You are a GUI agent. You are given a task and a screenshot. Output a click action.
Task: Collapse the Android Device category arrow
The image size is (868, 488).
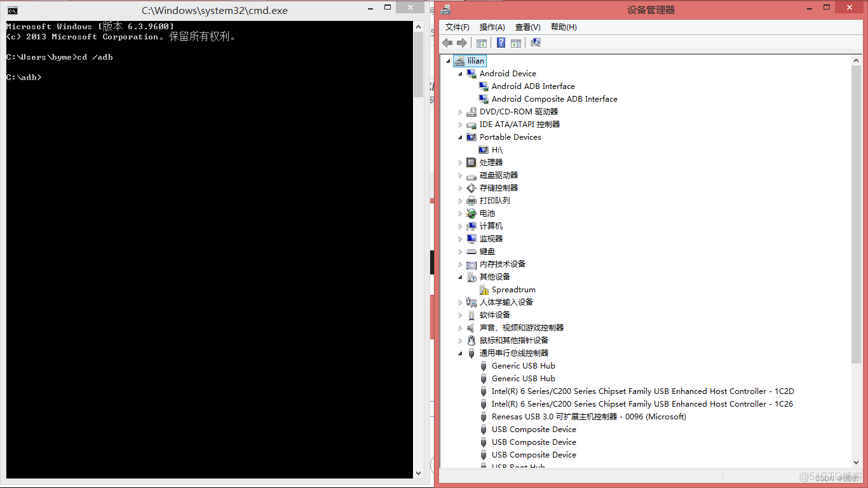coord(461,74)
